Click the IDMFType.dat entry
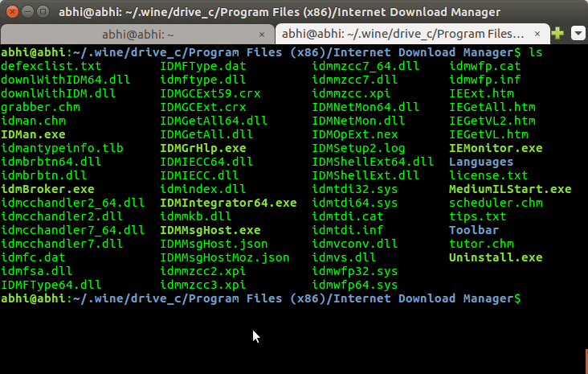The image size is (588, 374). click(x=203, y=66)
